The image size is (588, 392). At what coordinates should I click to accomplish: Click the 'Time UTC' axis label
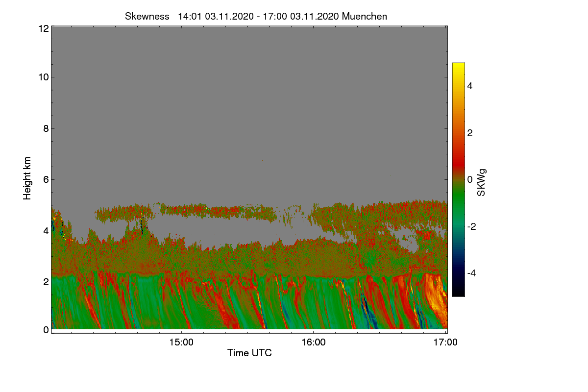click(249, 352)
